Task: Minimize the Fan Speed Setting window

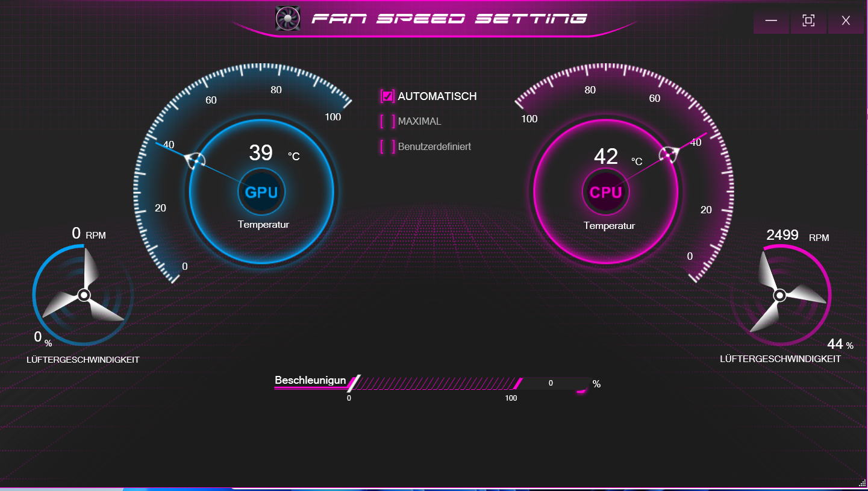Action: click(x=771, y=21)
